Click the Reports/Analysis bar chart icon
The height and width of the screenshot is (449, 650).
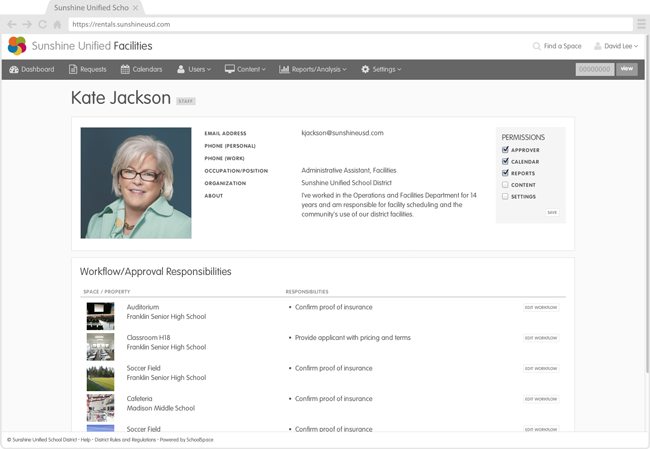[x=284, y=69]
